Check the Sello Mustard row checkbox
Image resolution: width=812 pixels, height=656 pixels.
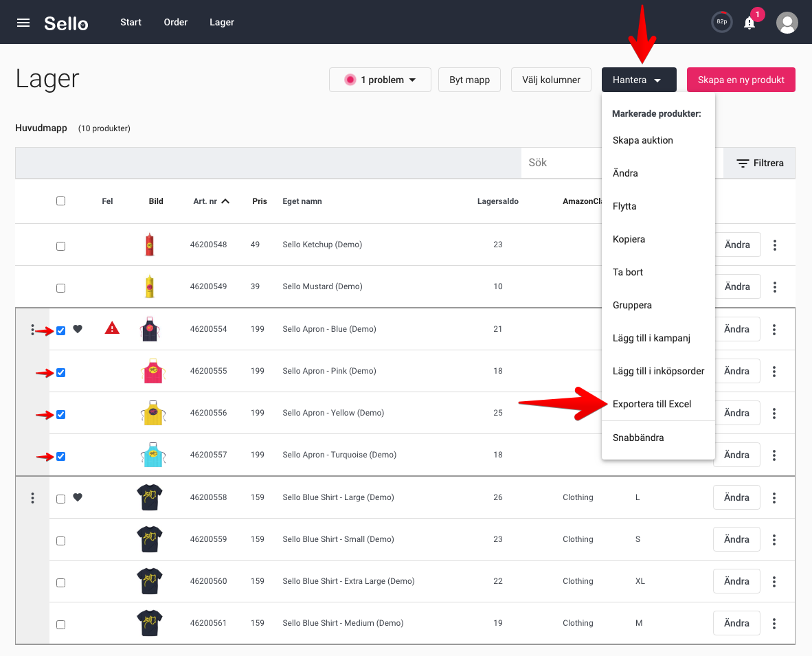click(x=61, y=288)
